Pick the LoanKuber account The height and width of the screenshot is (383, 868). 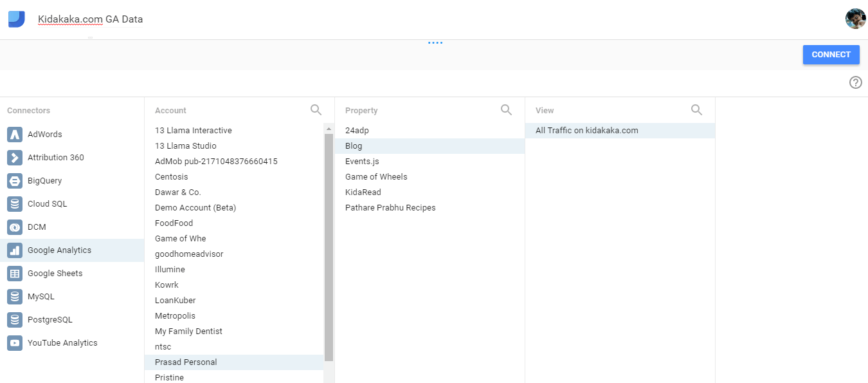tap(234, 301)
